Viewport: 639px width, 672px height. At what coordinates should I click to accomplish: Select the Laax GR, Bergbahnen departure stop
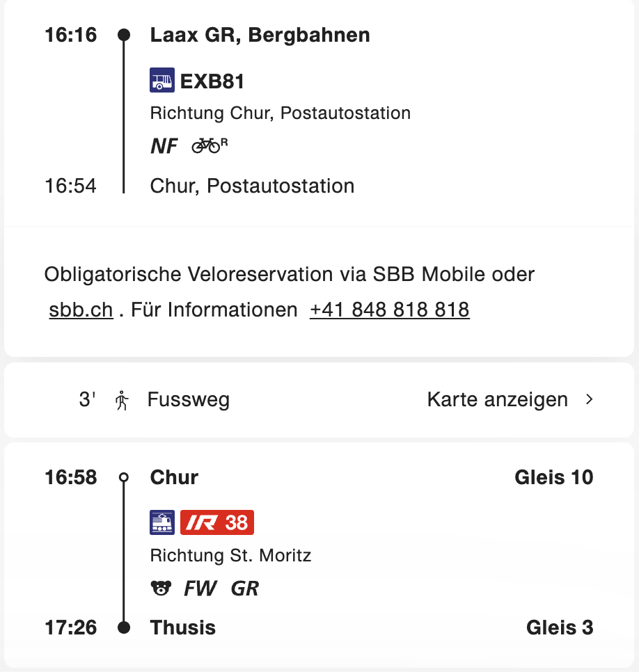(x=260, y=35)
